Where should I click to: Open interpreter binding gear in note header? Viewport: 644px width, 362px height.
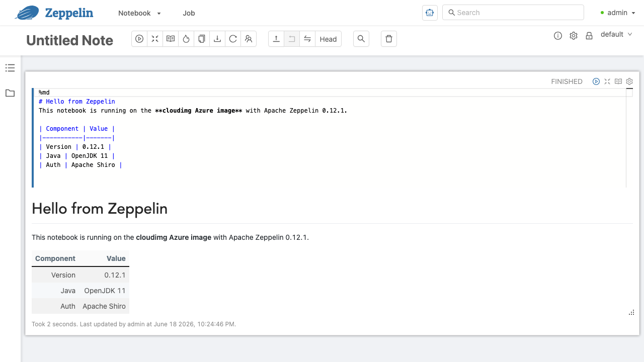574,36
